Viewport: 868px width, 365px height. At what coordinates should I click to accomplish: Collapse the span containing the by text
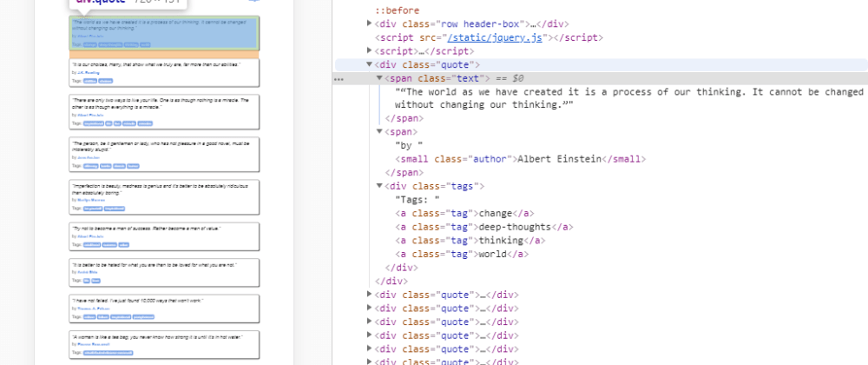coord(379,132)
